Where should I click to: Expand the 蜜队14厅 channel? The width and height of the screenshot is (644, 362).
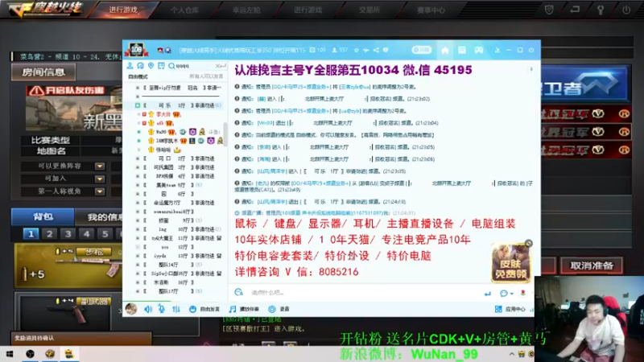tap(138, 265)
